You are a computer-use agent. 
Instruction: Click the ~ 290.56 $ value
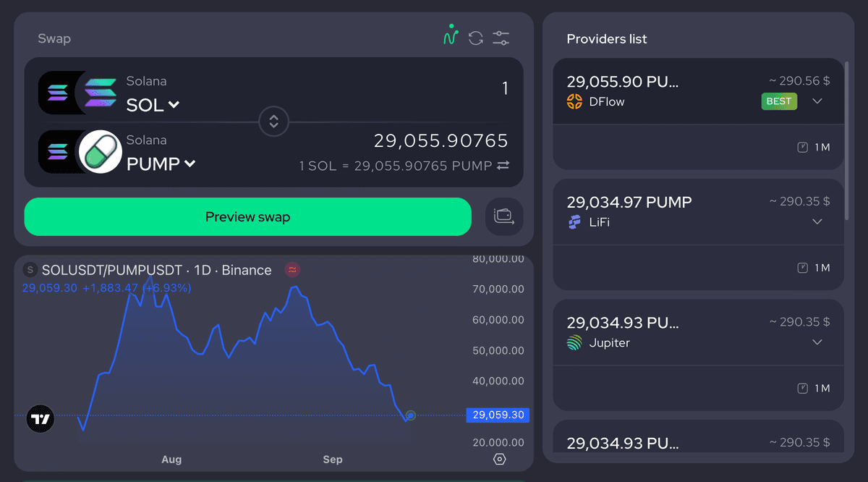click(x=799, y=81)
